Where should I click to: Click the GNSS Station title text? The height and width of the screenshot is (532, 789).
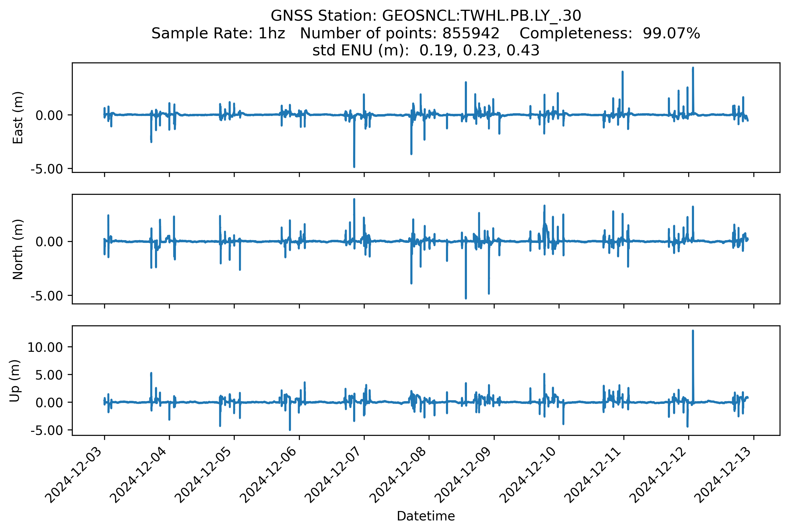pyautogui.click(x=426, y=16)
